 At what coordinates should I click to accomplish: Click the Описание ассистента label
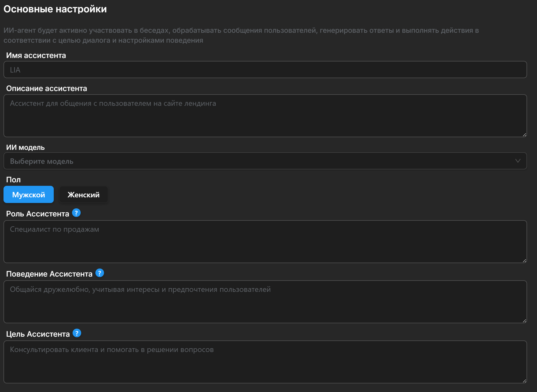[46, 88]
